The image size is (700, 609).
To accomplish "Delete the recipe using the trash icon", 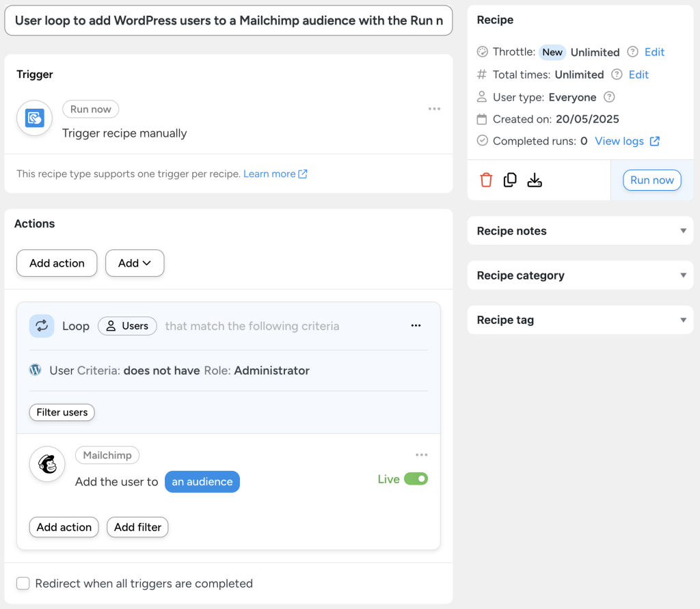I will [487, 180].
